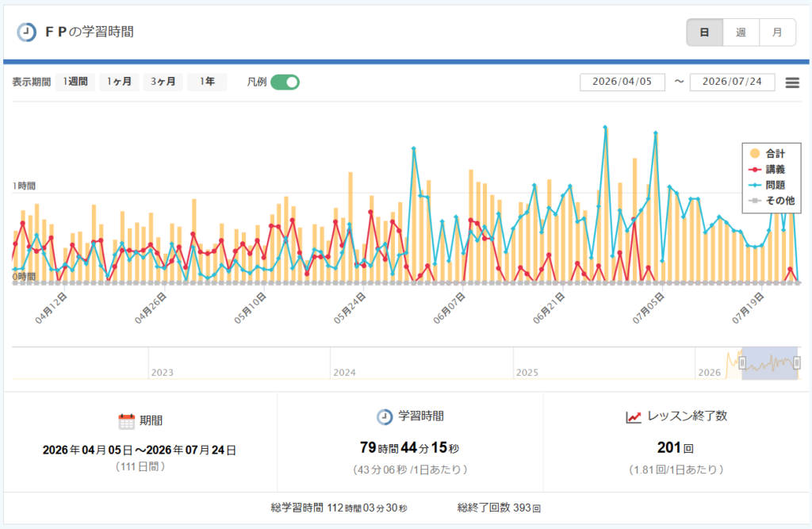Choose the 1年 display period

coord(207,82)
